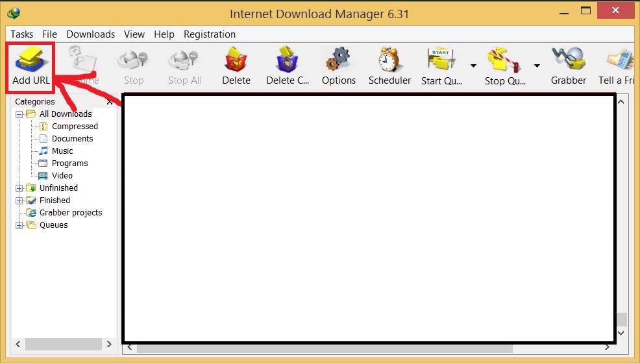640x364 pixels.
Task: Close the Categories panel
Action: pos(110,102)
